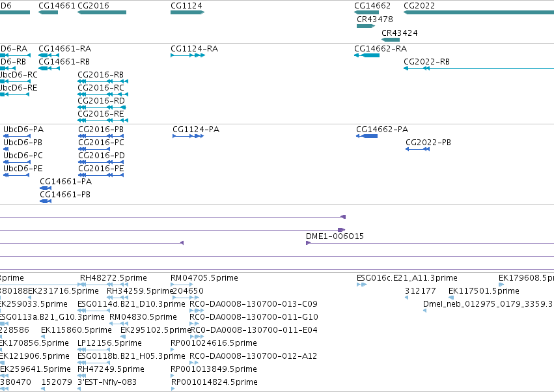Image resolution: width=554 pixels, height=392 pixels.
Task: Select EST ESG0118b.B21_H05.3prime
Action: coord(132,356)
